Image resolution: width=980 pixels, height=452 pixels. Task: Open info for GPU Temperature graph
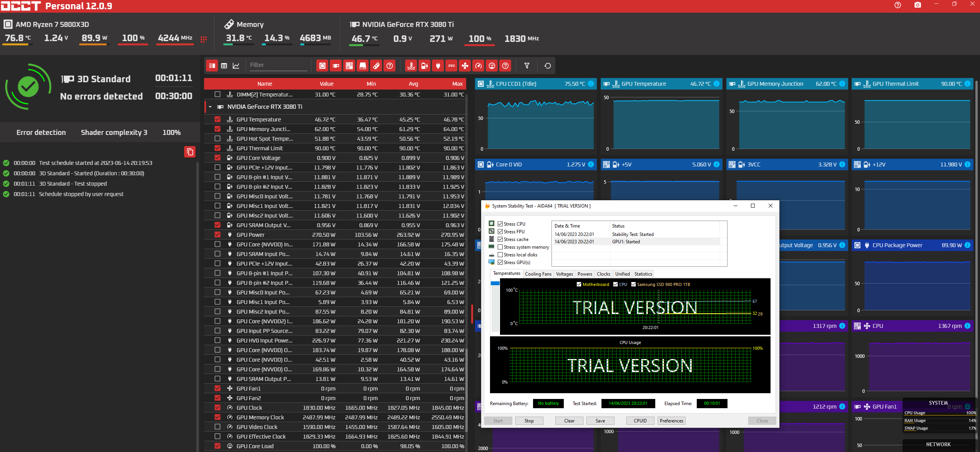coord(717,84)
